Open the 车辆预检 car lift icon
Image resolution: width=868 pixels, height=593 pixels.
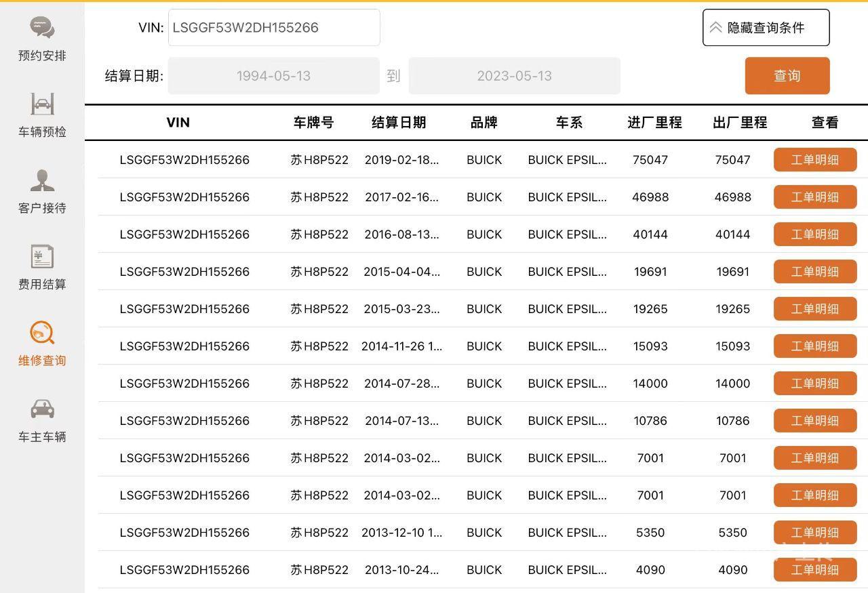coord(42,104)
